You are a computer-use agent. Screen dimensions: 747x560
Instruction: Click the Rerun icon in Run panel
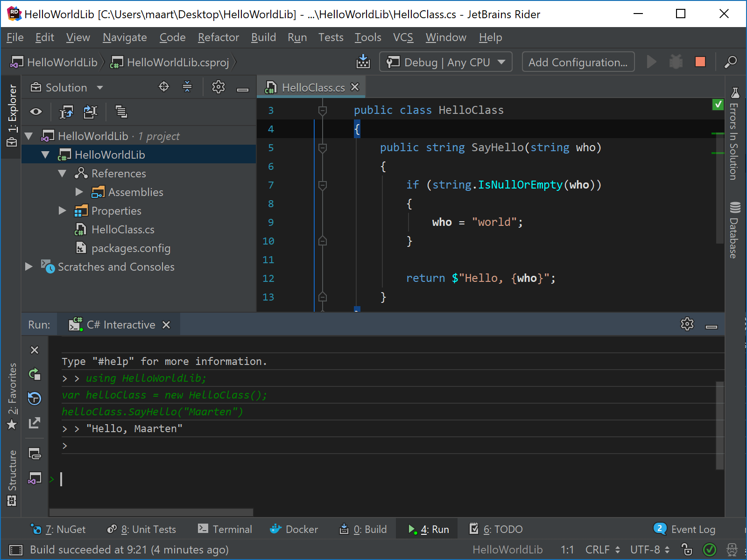coord(35,374)
